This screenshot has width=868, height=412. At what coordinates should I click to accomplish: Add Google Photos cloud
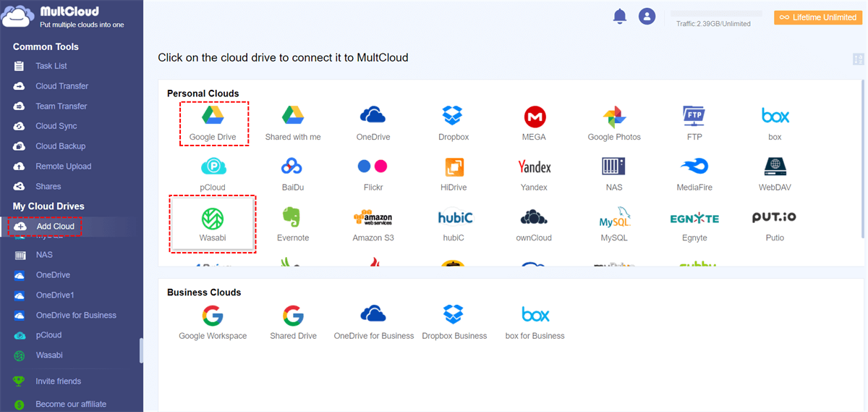(614, 123)
